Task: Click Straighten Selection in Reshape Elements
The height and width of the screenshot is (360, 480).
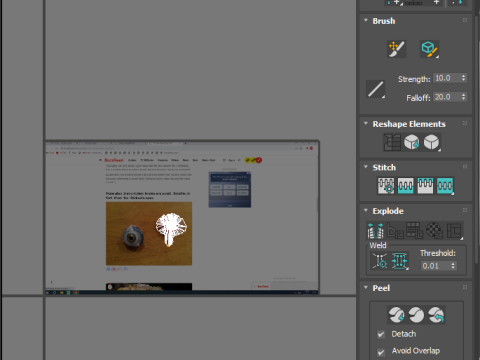Action: tap(392, 142)
